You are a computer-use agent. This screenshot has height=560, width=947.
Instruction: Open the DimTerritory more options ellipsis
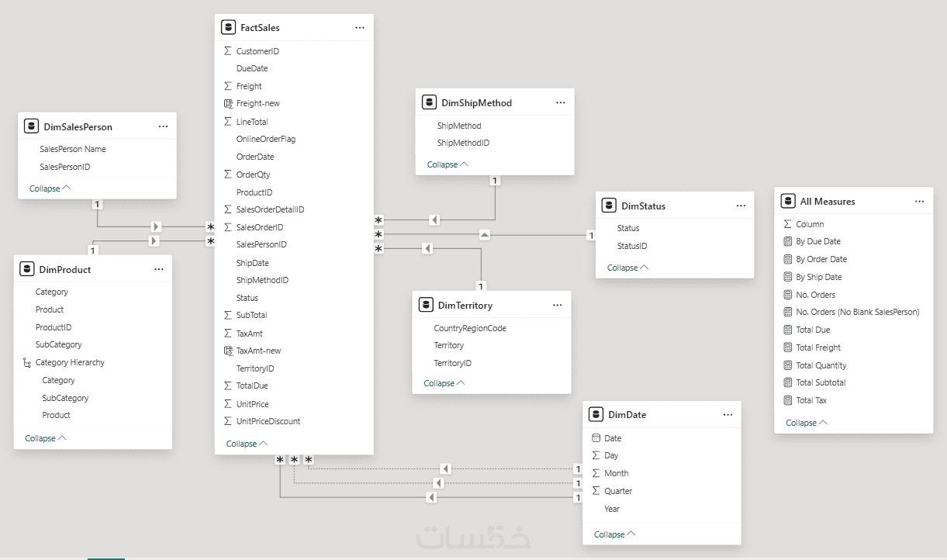(557, 305)
